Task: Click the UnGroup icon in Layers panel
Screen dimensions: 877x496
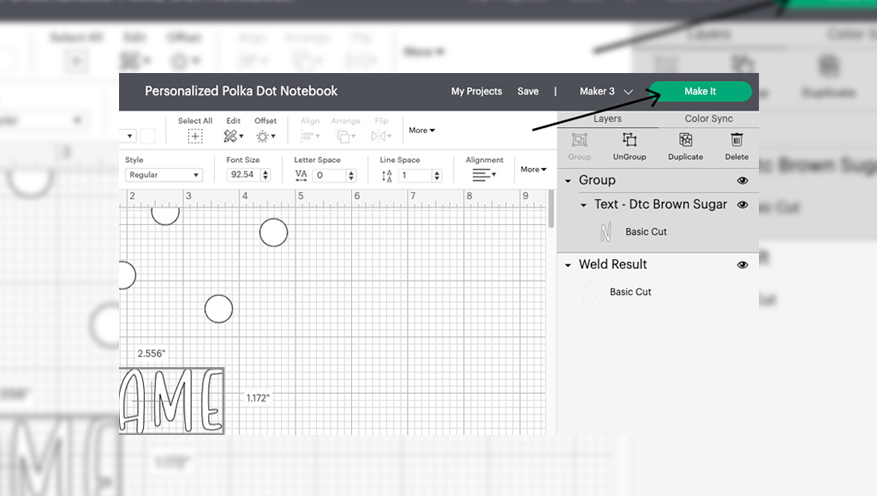Action: point(629,141)
